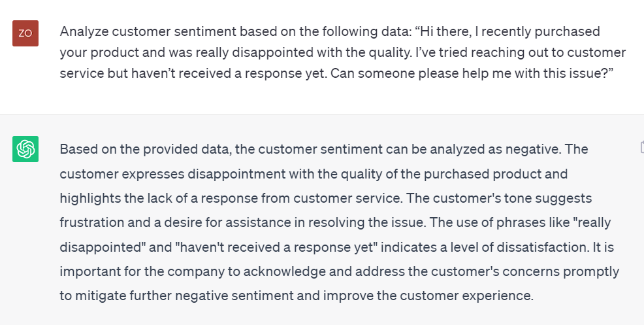Click the phrase "Can someone please help me"
This screenshot has height=325, width=644.
click(x=406, y=75)
